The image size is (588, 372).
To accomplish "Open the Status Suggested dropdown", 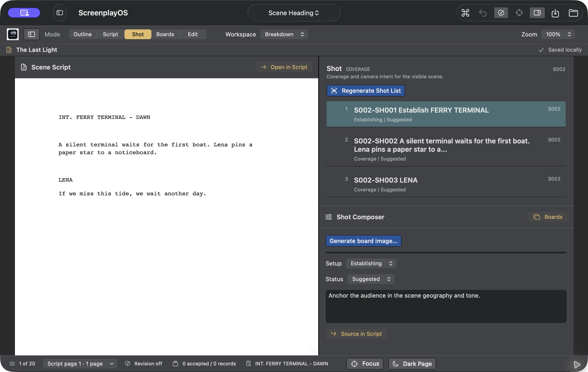I will pos(371,279).
